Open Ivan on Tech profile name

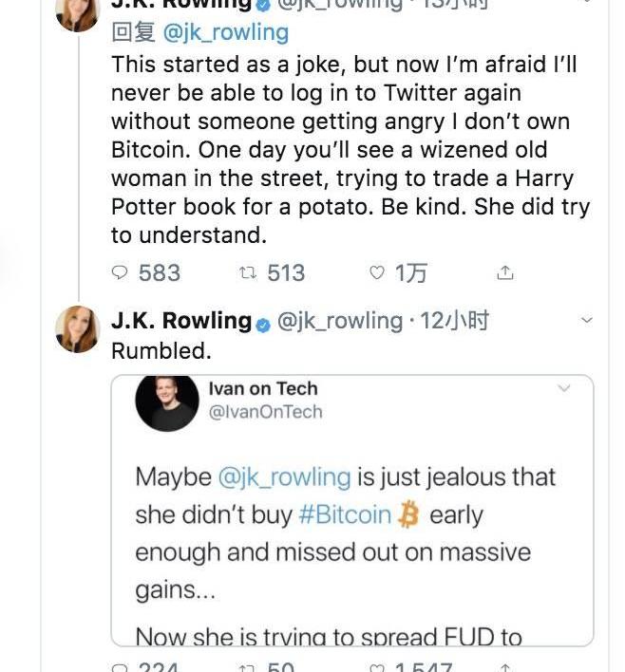click(263, 388)
